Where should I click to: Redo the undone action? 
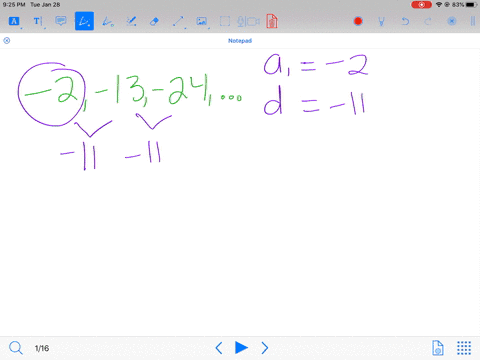pyautogui.click(x=428, y=21)
